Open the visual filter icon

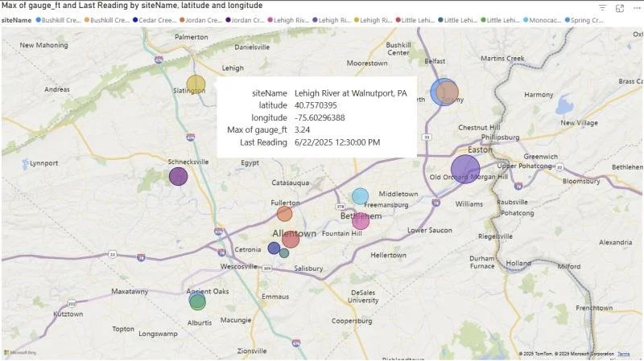[602, 8]
